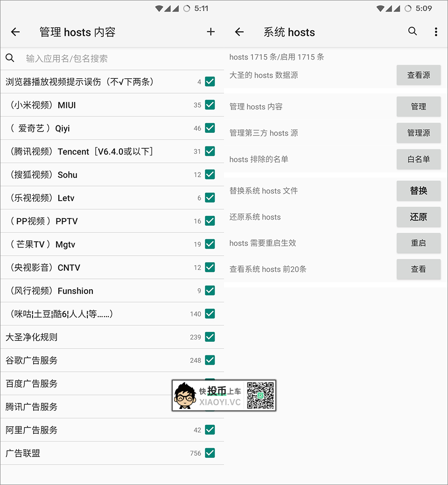Tap the cartoon avatar in the banner
This screenshot has height=485, width=448.
185,396
